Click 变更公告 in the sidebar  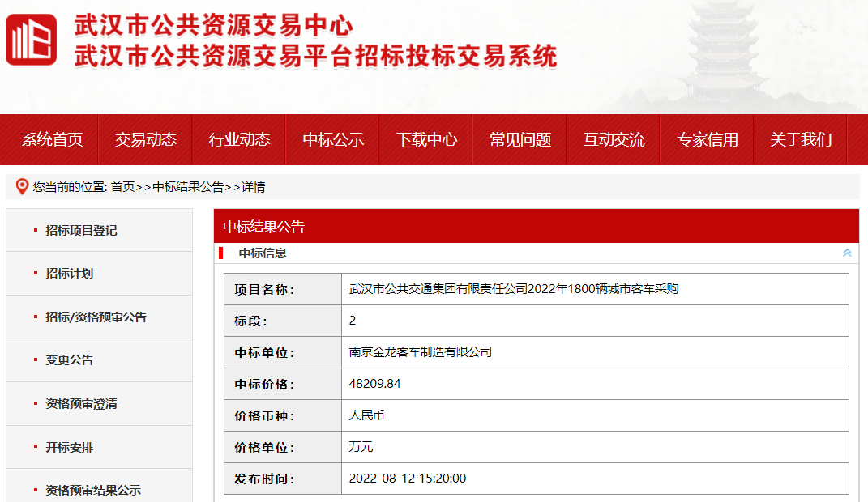pos(69,360)
